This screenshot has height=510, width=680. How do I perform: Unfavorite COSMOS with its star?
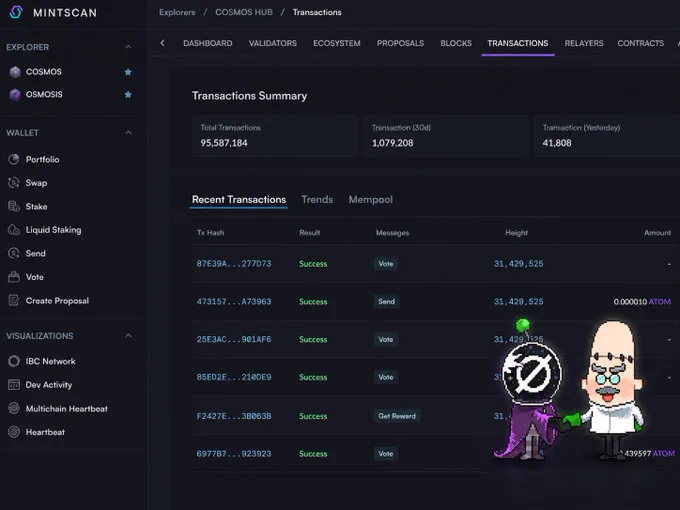(x=128, y=72)
